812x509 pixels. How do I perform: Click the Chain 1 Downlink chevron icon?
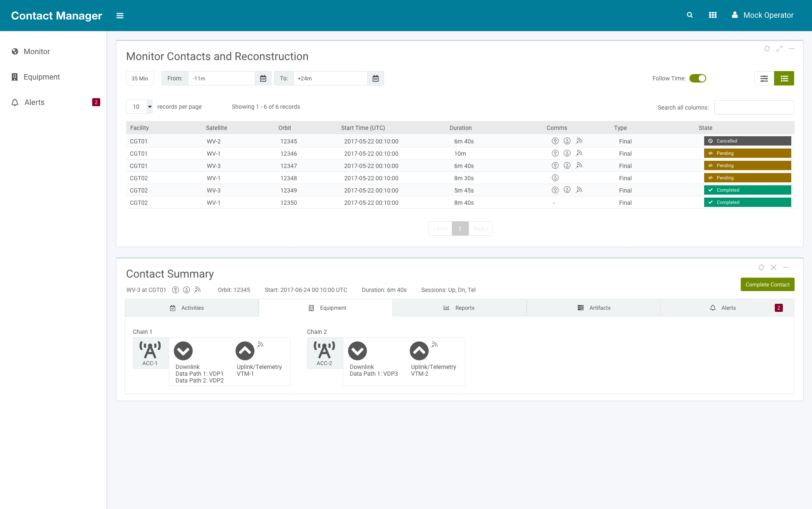[x=183, y=351]
